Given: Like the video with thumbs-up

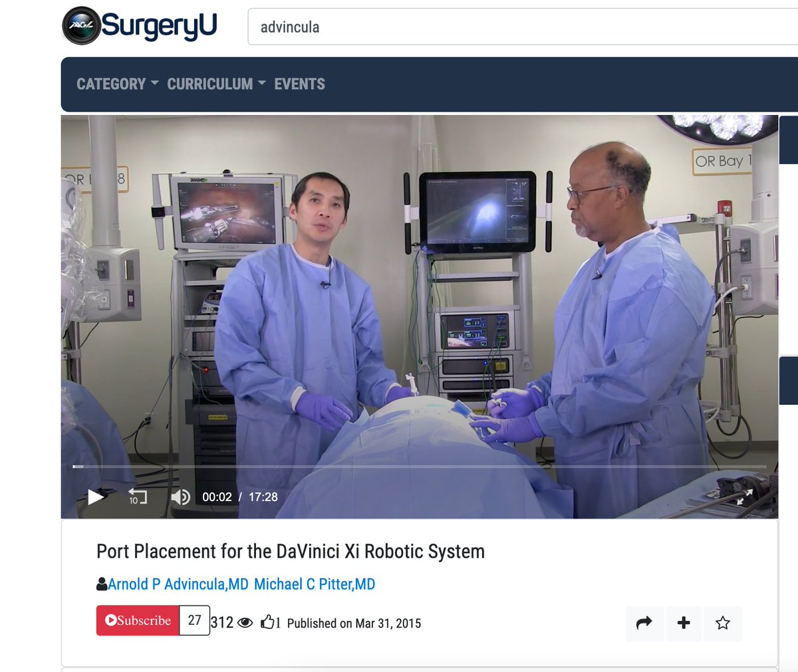Looking at the screenshot, I should point(267,622).
